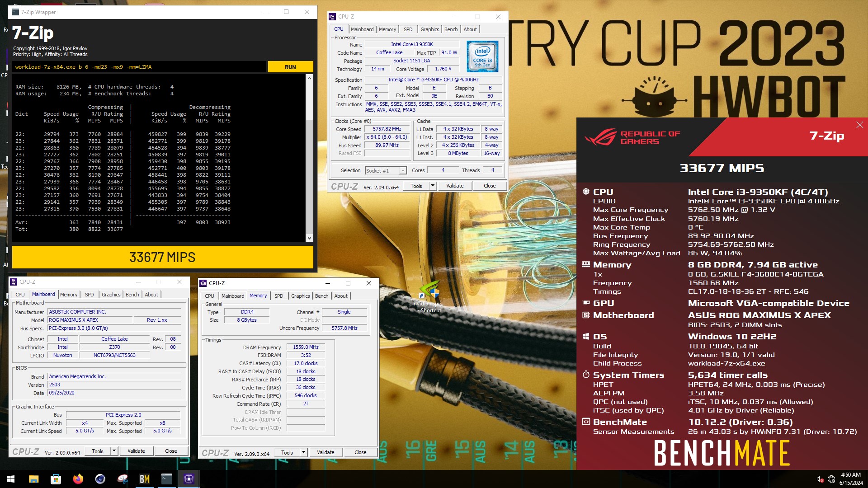Click Close button in top CPU-Z window
868x488 pixels.
490,186
